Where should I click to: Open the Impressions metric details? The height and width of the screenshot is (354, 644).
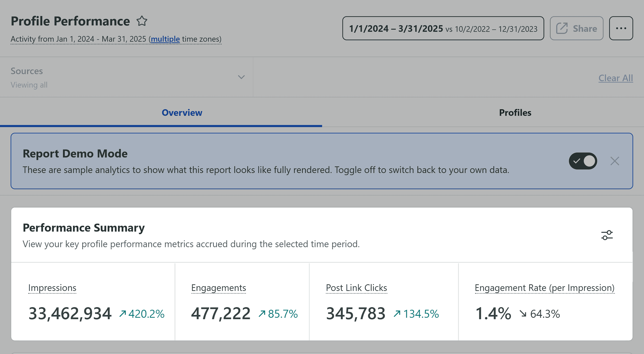(x=52, y=288)
